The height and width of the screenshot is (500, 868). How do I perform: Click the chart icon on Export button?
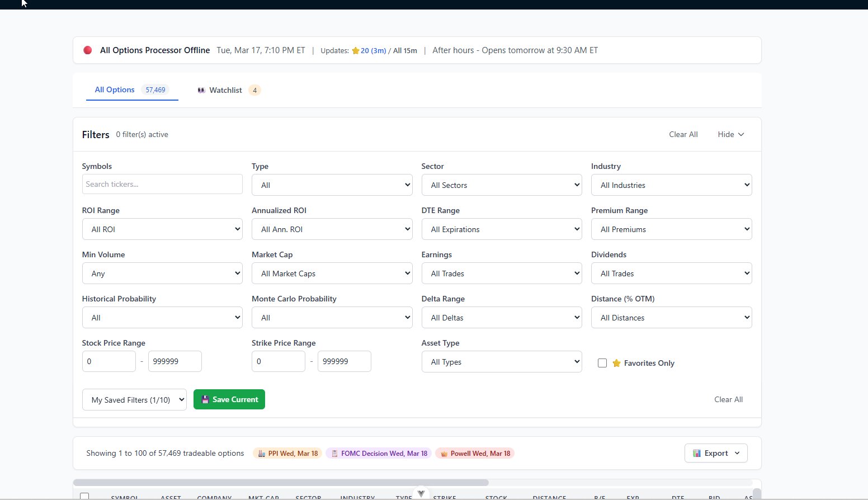click(697, 454)
